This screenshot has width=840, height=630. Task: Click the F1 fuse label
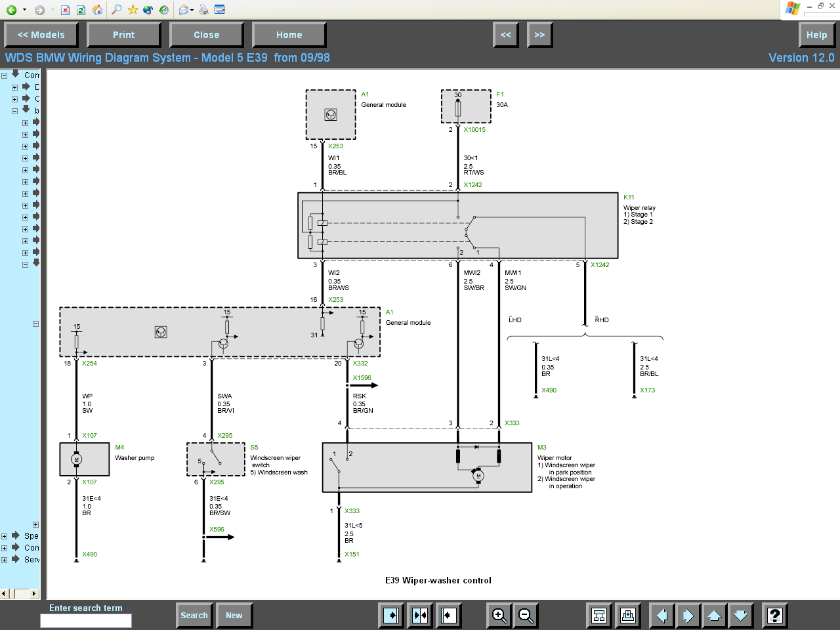[500, 94]
